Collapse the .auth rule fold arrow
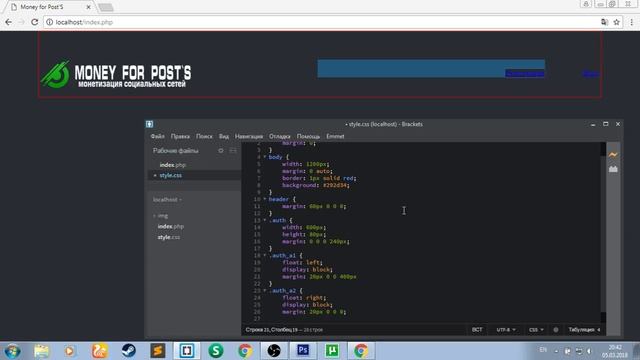Viewport: 640px width, 360px height. tap(264, 220)
